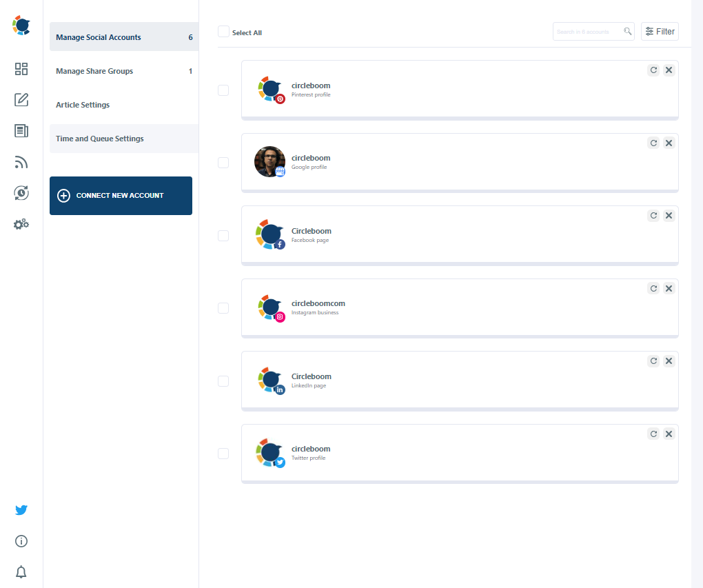The image size is (703, 588).
Task: Open the scheduling clock icon
Action: 21,193
